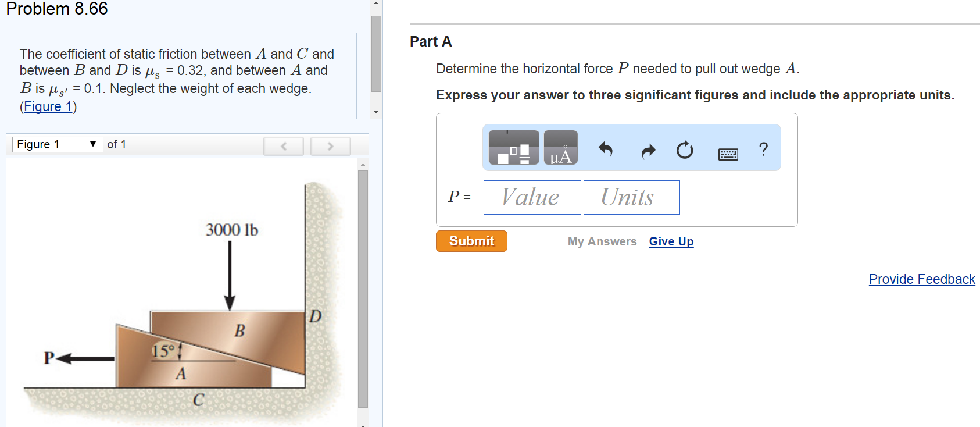
Task: Open the units symbols µÅ tool
Action: point(561,148)
